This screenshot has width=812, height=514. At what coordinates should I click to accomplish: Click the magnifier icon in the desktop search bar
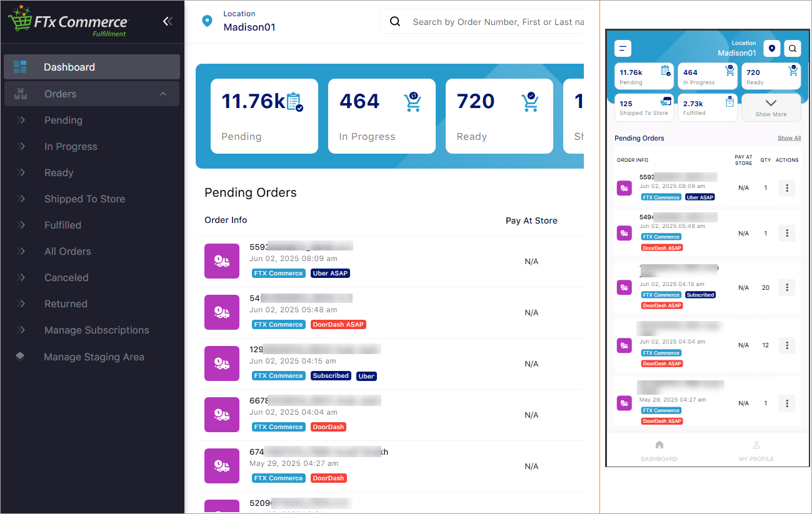pyautogui.click(x=395, y=22)
